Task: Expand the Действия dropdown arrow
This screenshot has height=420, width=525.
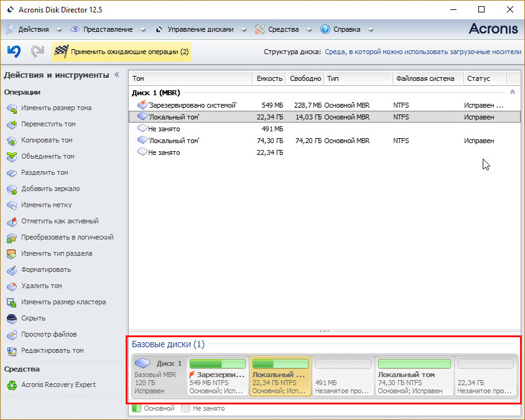Action: (59, 30)
